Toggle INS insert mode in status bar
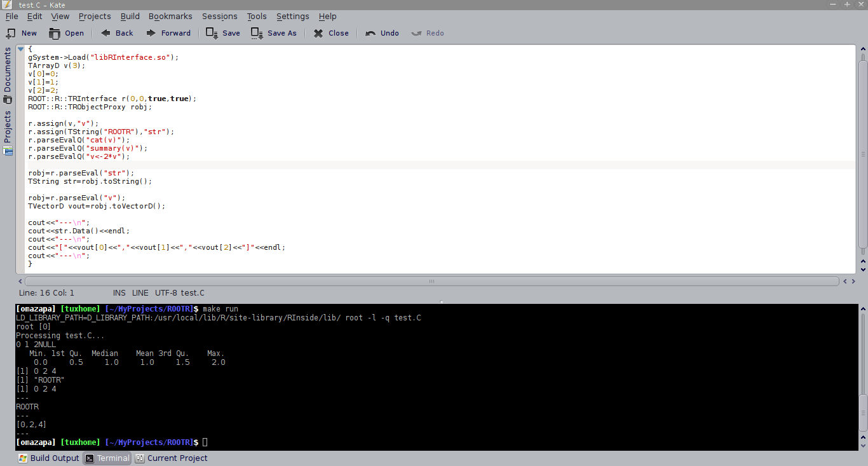The width and height of the screenshot is (868, 466). click(x=119, y=293)
